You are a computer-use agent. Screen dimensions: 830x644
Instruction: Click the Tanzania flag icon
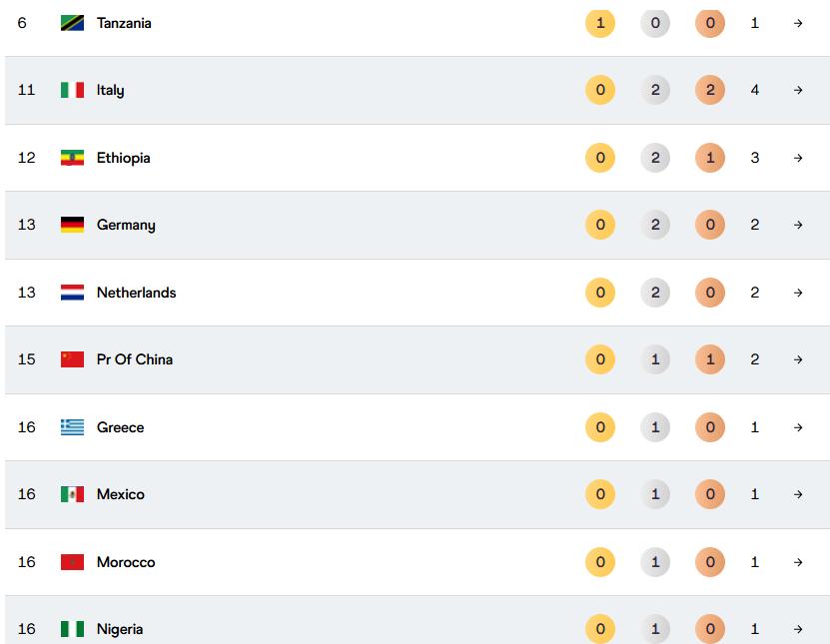(x=72, y=23)
